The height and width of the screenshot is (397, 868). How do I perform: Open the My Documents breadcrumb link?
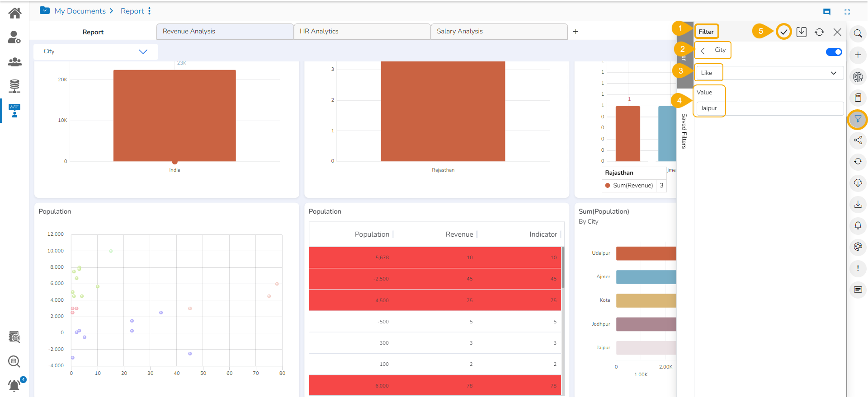click(80, 11)
